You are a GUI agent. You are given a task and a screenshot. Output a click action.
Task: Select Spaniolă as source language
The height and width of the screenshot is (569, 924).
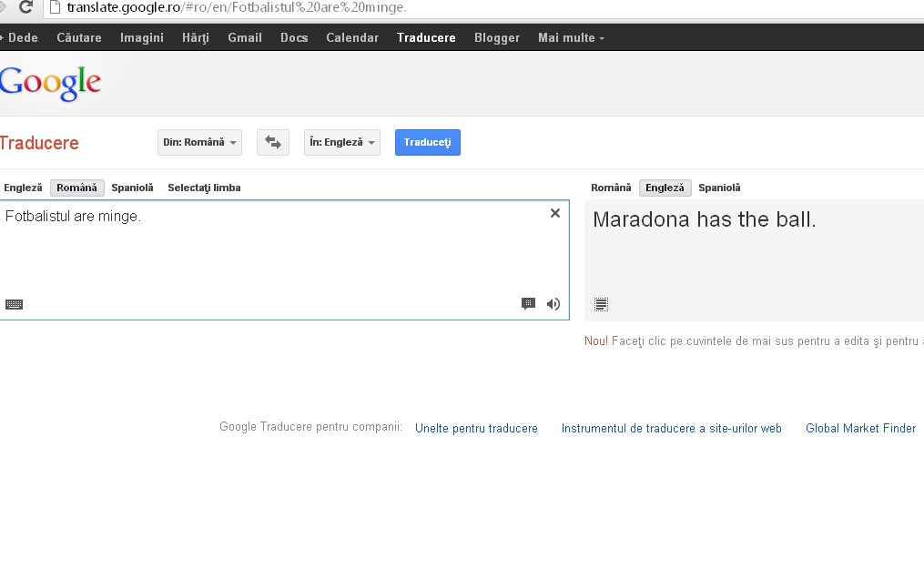[132, 188]
